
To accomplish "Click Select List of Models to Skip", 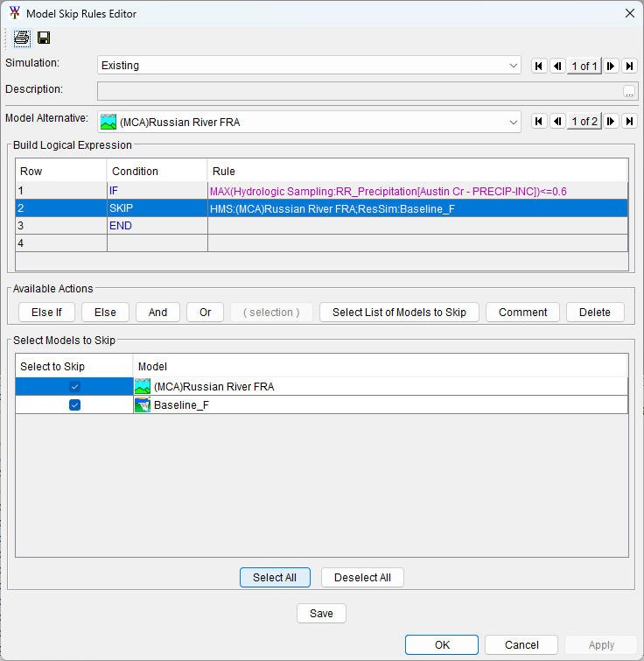I will pyautogui.click(x=399, y=313).
